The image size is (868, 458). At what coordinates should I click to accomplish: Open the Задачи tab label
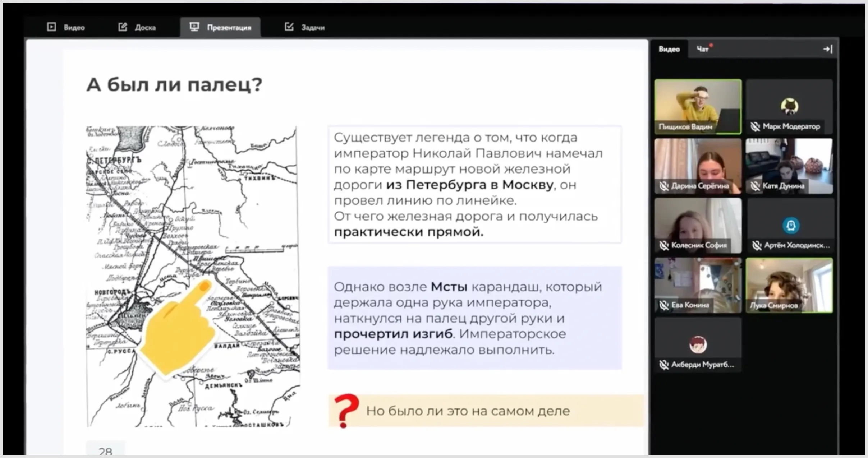tap(313, 27)
